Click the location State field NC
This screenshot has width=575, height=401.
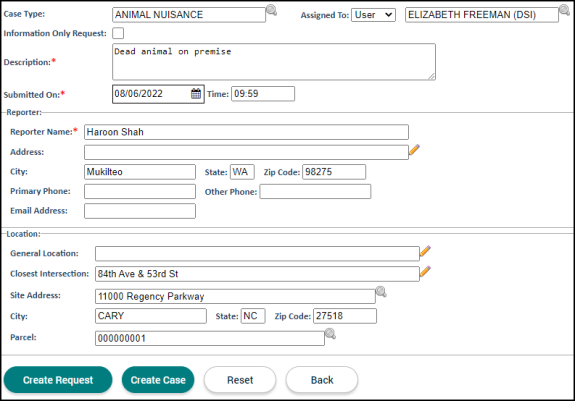coord(253,316)
